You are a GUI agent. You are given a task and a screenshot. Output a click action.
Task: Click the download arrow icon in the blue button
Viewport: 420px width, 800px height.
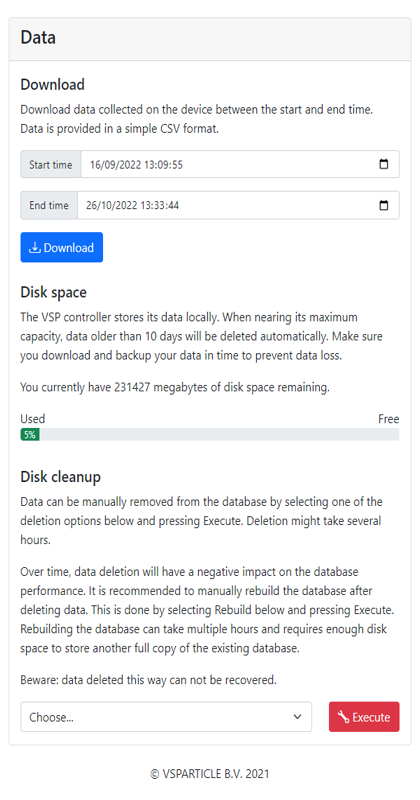coord(35,247)
